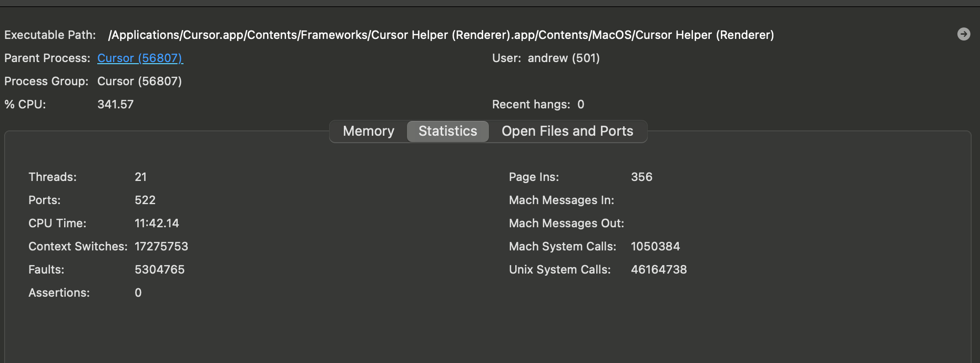Open the Open Files and Ports tab
The height and width of the screenshot is (363, 980).
567,131
